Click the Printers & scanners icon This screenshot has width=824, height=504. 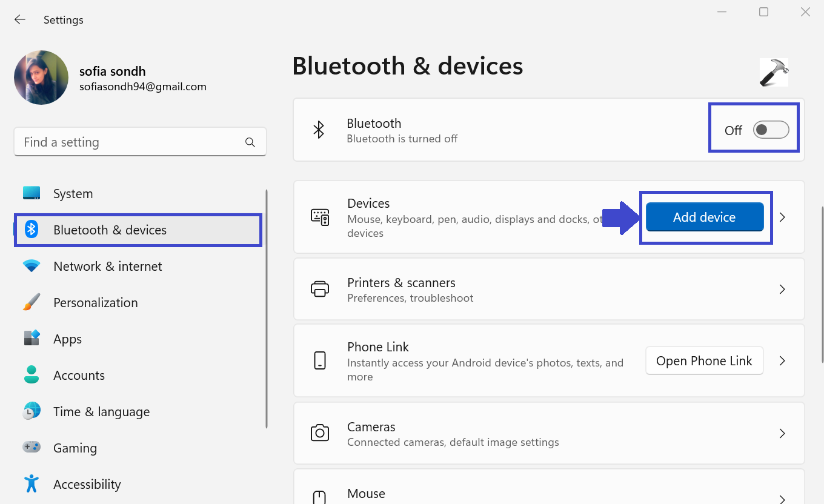(x=320, y=289)
